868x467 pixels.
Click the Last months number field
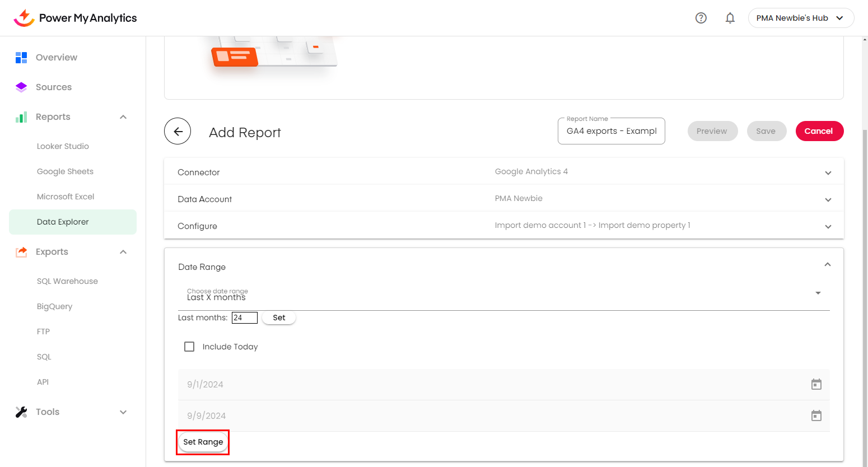click(x=244, y=317)
